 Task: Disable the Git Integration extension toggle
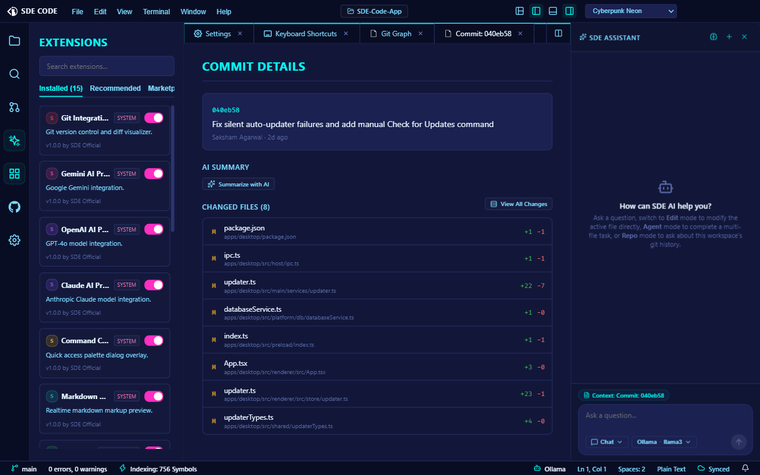(154, 118)
